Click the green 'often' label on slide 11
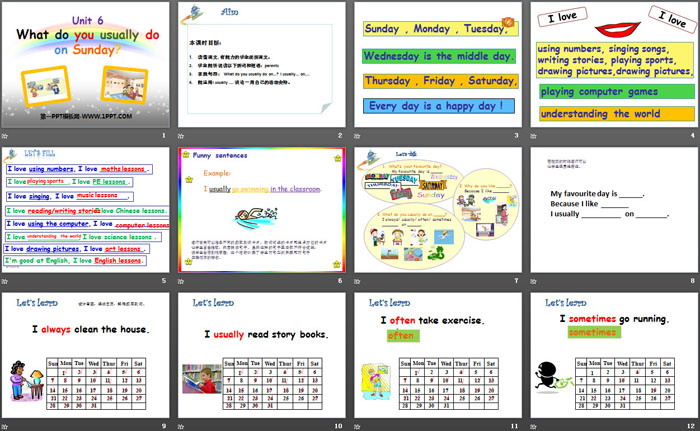Viewport: 700px width, 431px height. tap(403, 335)
